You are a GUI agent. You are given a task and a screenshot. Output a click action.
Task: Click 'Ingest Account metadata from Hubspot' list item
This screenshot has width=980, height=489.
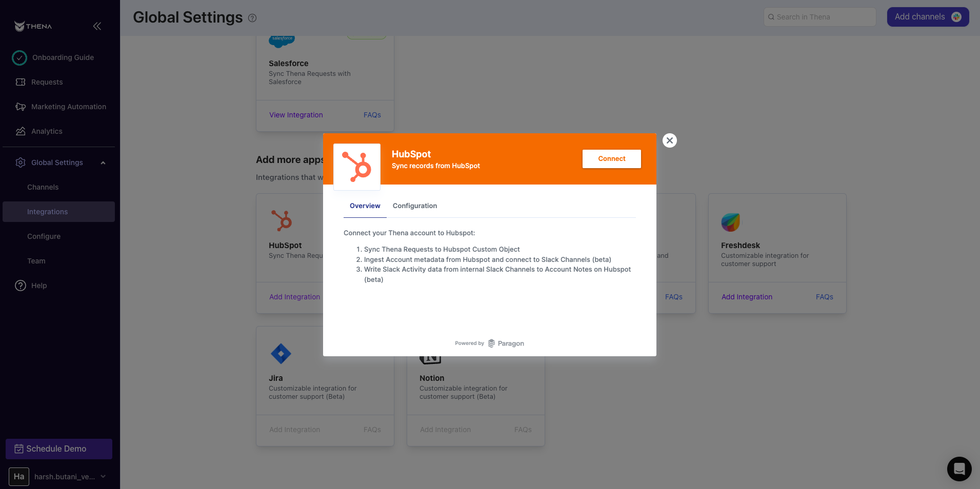tap(487, 260)
